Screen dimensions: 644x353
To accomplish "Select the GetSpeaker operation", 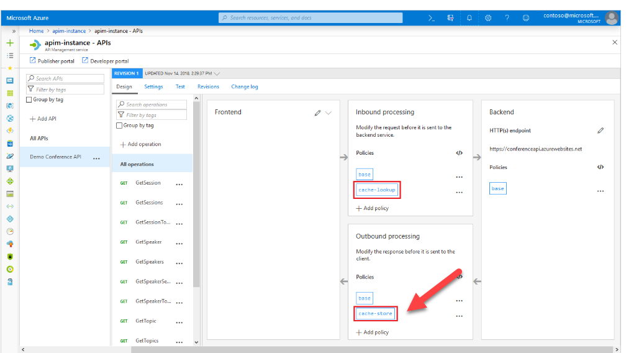I will coord(148,242).
